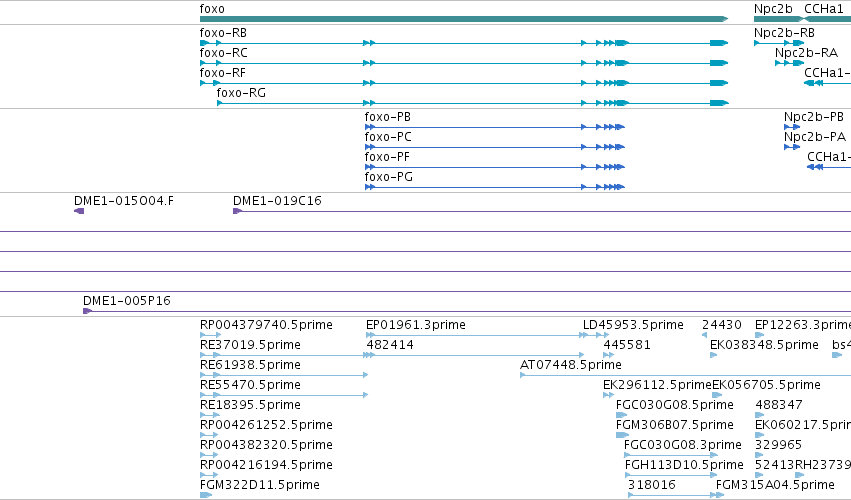Select the LD45953.5prime EST label

633,325
